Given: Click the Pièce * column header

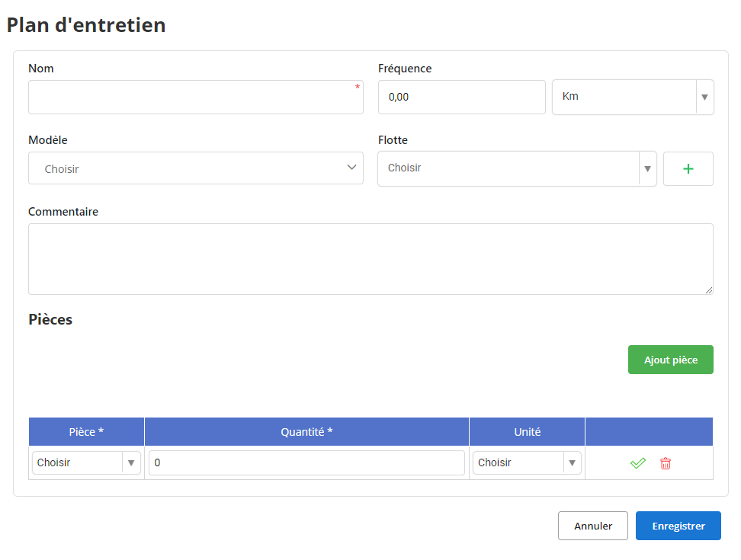Looking at the screenshot, I should tap(86, 431).
